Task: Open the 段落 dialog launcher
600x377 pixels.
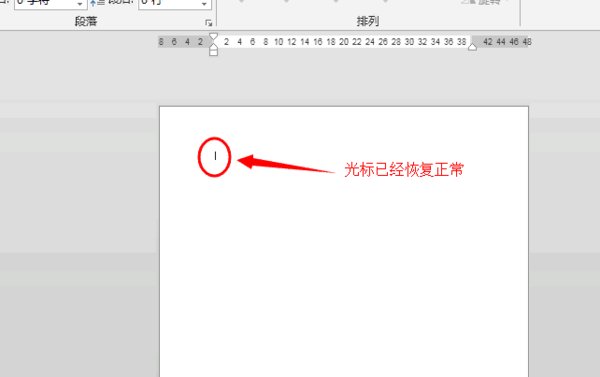Action: pos(209,23)
